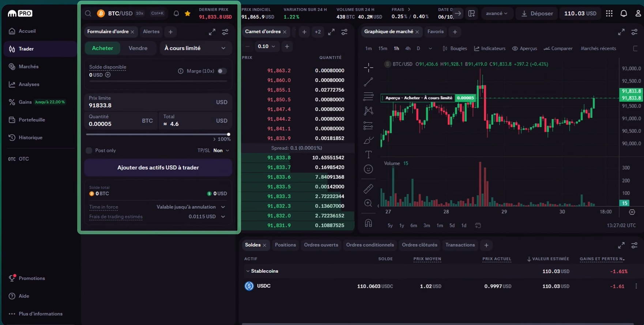The width and height of the screenshot is (644, 325).
Task: Open the 0.10 grouping dropdown in order book
Action: click(266, 46)
